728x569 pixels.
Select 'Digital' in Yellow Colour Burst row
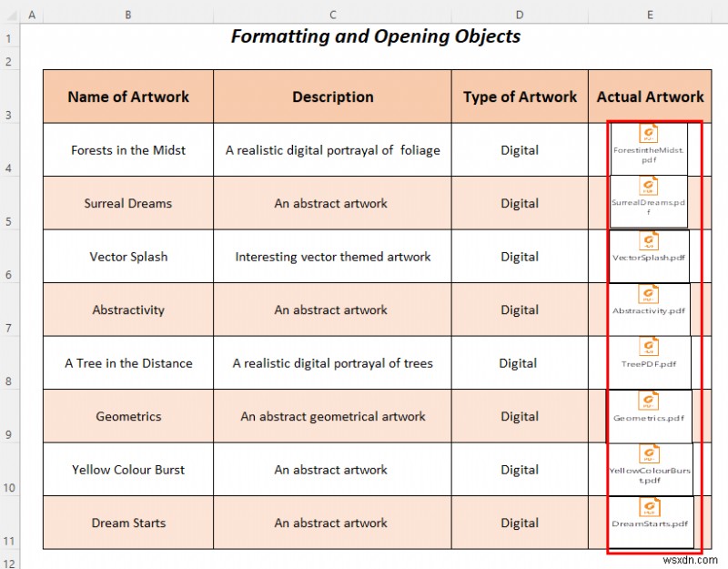tap(520, 469)
